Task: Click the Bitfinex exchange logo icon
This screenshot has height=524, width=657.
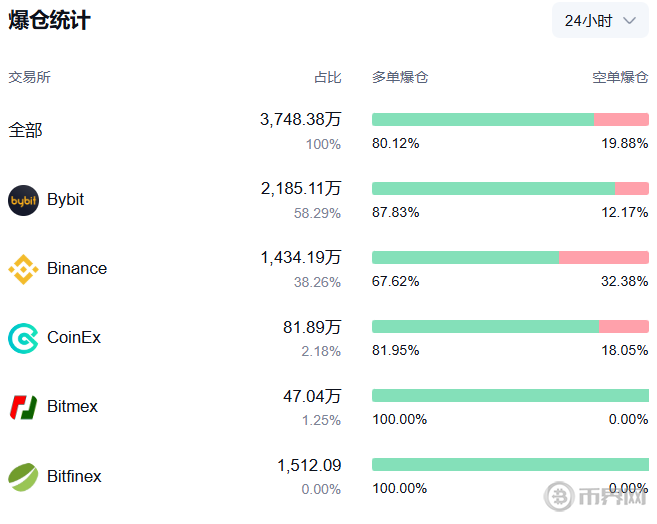Action: pyautogui.click(x=23, y=476)
